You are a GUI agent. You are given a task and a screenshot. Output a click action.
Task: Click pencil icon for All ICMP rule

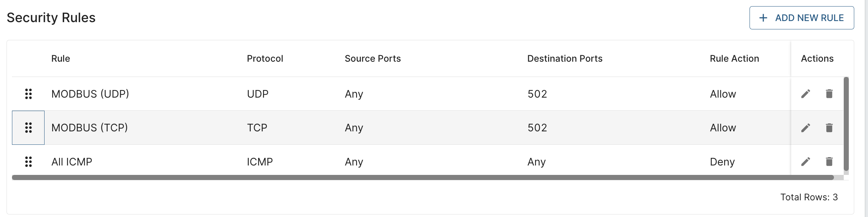point(806,161)
